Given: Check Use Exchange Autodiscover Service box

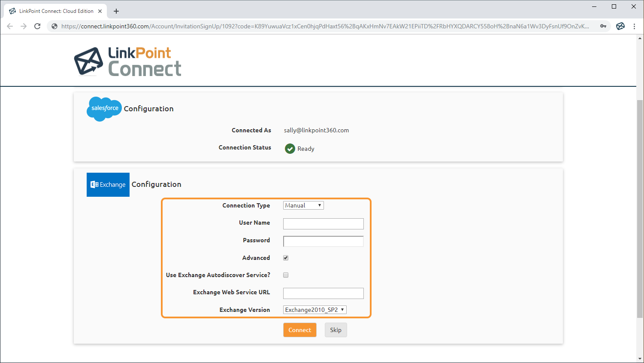Looking at the screenshot, I should [x=286, y=275].
